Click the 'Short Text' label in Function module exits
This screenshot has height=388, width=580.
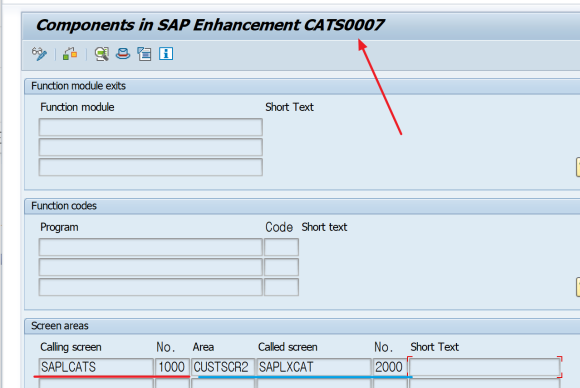(x=289, y=107)
